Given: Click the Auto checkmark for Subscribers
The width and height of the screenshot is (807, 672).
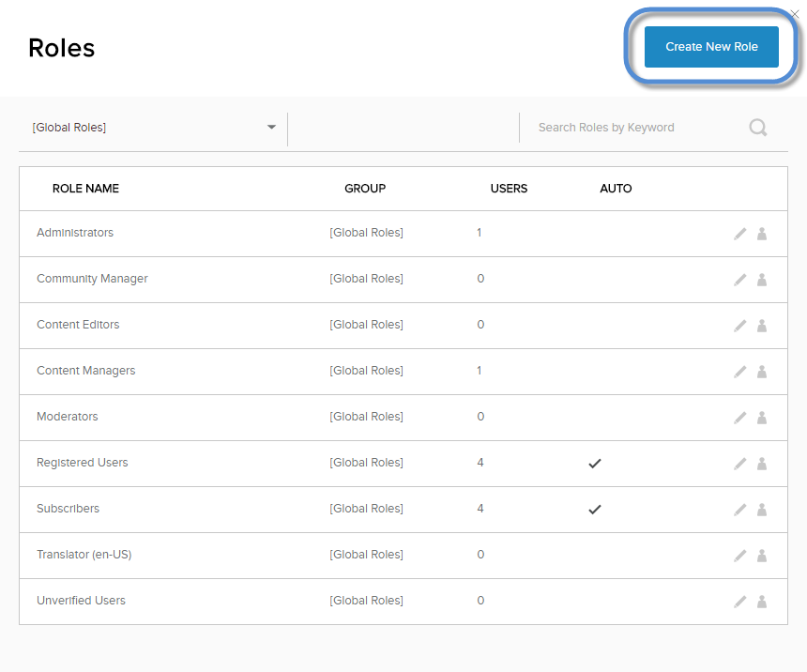Looking at the screenshot, I should click(x=594, y=510).
